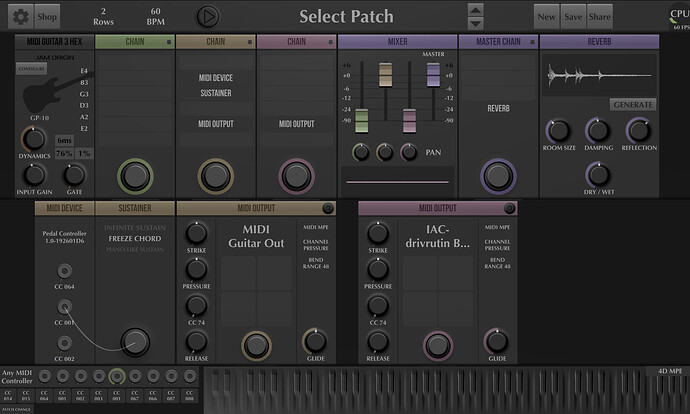Open the GP-10 guitar profile selector
This screenshot has width=690, height=414.
coord(40,118)
